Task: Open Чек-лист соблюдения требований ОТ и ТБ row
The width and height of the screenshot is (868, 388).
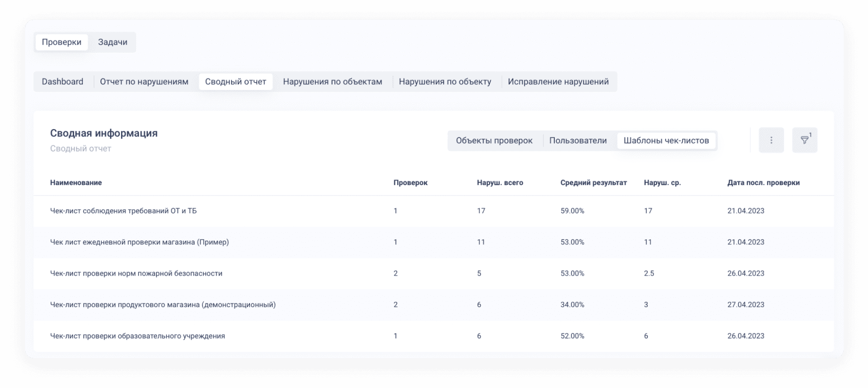Action: (123, 211)
